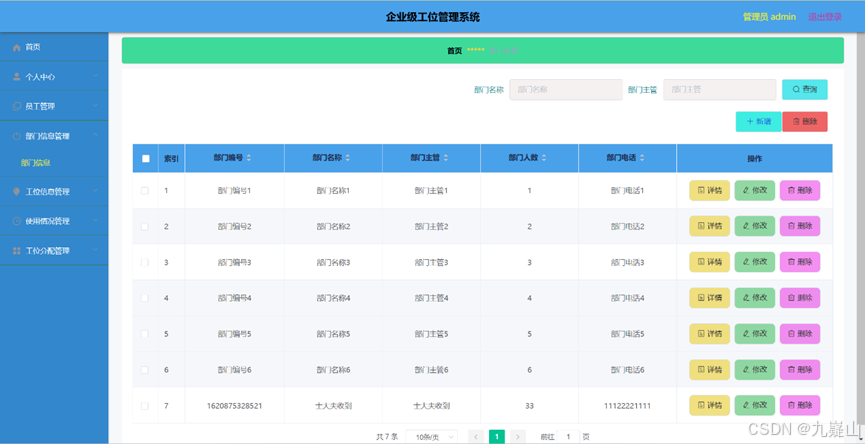
Task: Click the plus icon in the 新增 button
Action: coord(750,121)
